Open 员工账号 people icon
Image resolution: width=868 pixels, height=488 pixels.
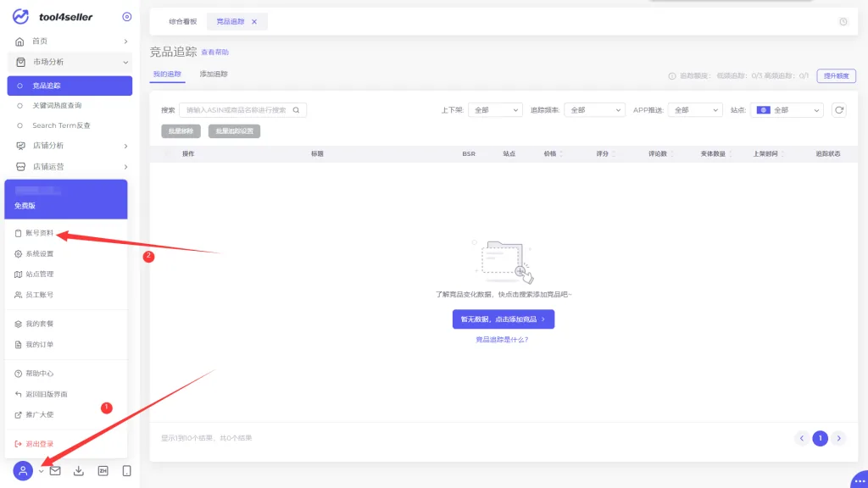pos(19,295)
